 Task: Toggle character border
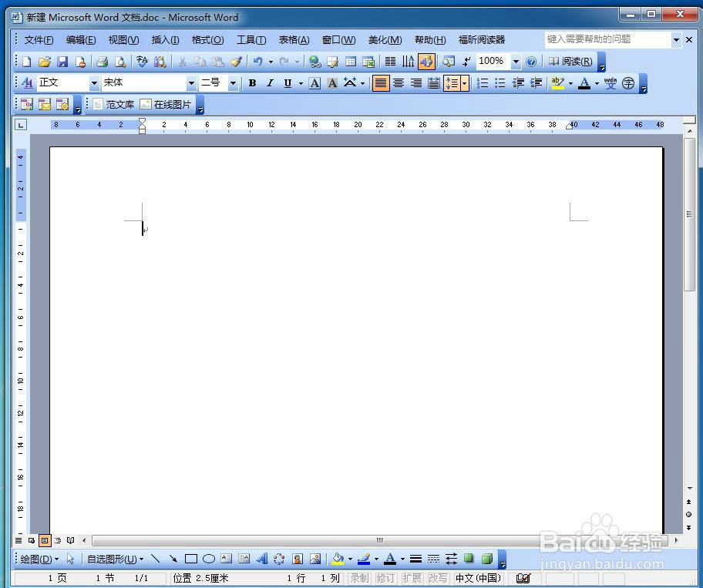[314, 83]
